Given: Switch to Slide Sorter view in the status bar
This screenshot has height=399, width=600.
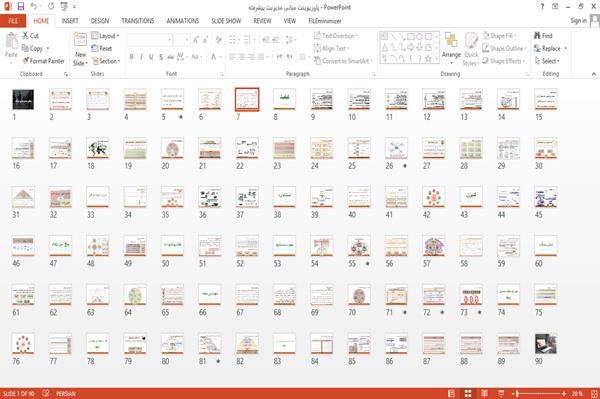Looking at the screenshot, I should [468, 393].
